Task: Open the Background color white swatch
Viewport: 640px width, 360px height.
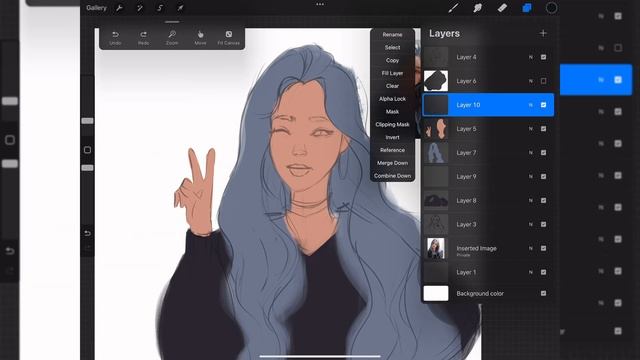Action: 436,293
